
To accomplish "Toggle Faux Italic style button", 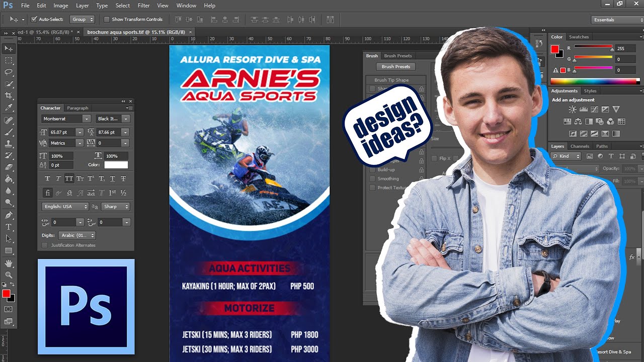I will coord(58,178).
